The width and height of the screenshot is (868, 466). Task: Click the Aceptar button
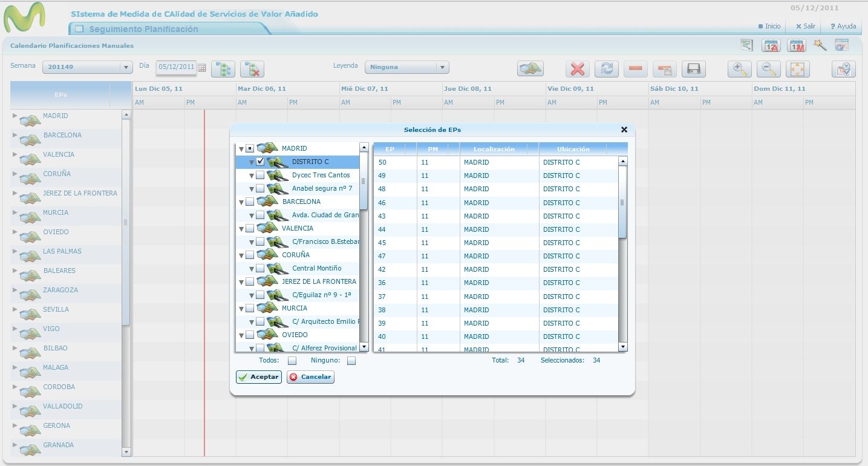tap(259, 377)
